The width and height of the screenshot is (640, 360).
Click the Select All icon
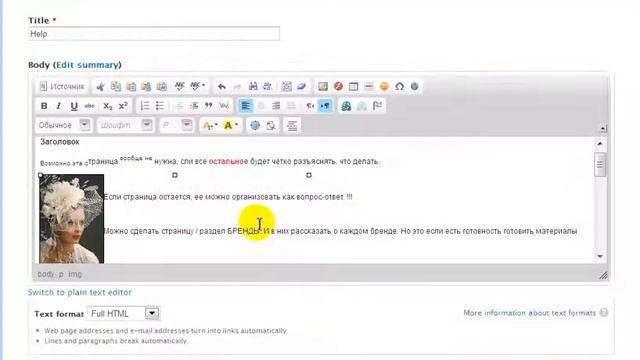click(x=287, y=86)
